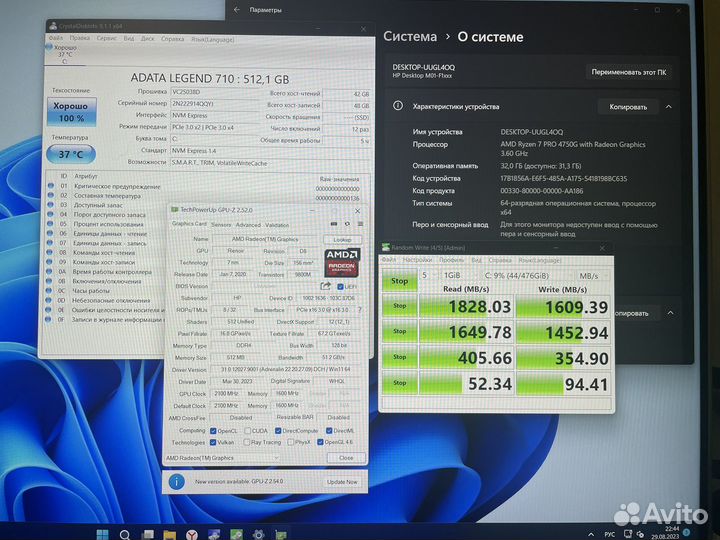
Task: Toggle the Vulkan checkbox
Action: [213, 442]
